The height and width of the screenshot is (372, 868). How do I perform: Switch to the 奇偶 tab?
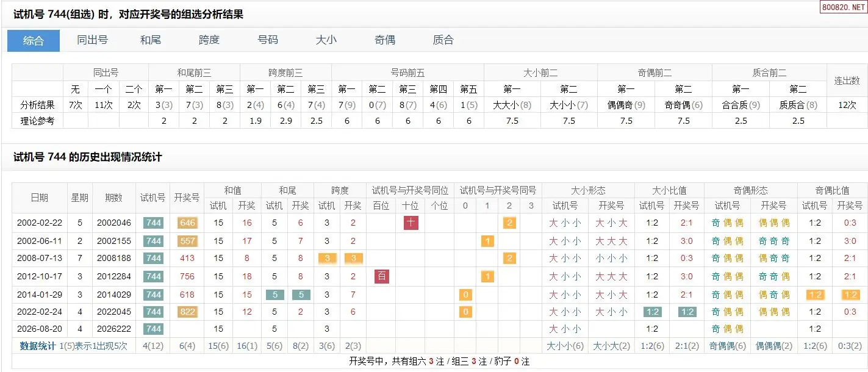click(385, 40)
